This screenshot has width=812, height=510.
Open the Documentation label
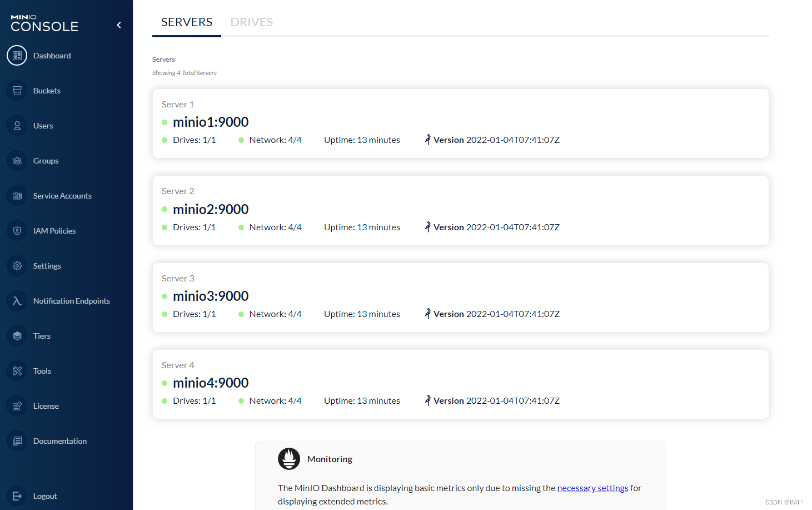[x=60, y=441]
